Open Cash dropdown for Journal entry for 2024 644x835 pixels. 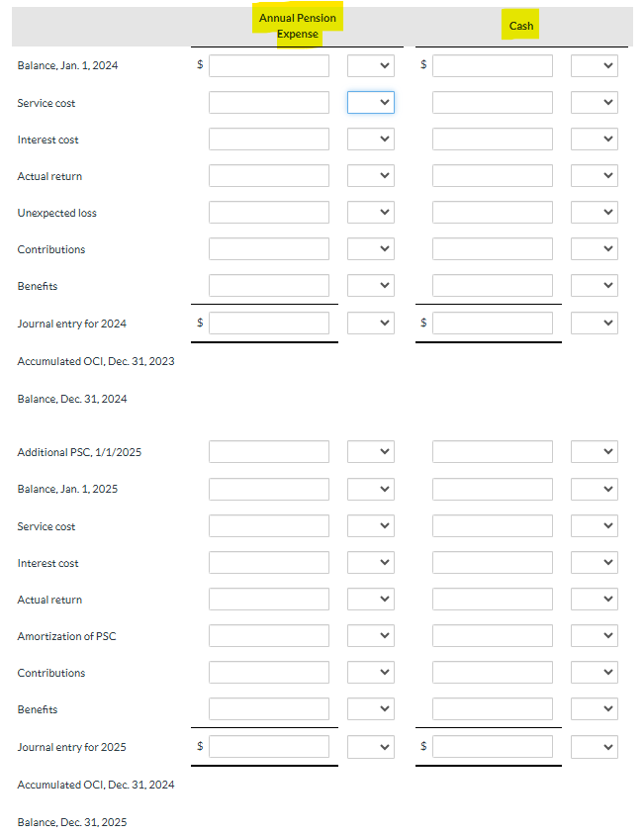(x=595, y=323)
